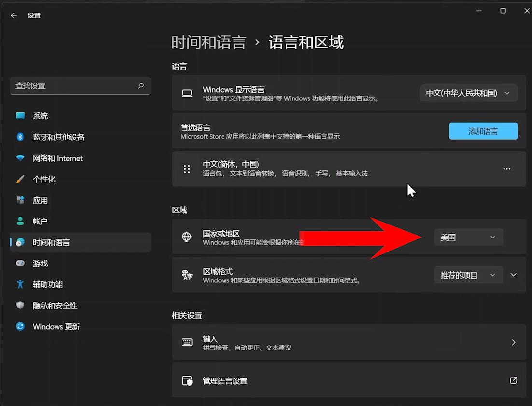Expand the 区域格式 details chevron
The image size is (532, 406).
(513, 275)
